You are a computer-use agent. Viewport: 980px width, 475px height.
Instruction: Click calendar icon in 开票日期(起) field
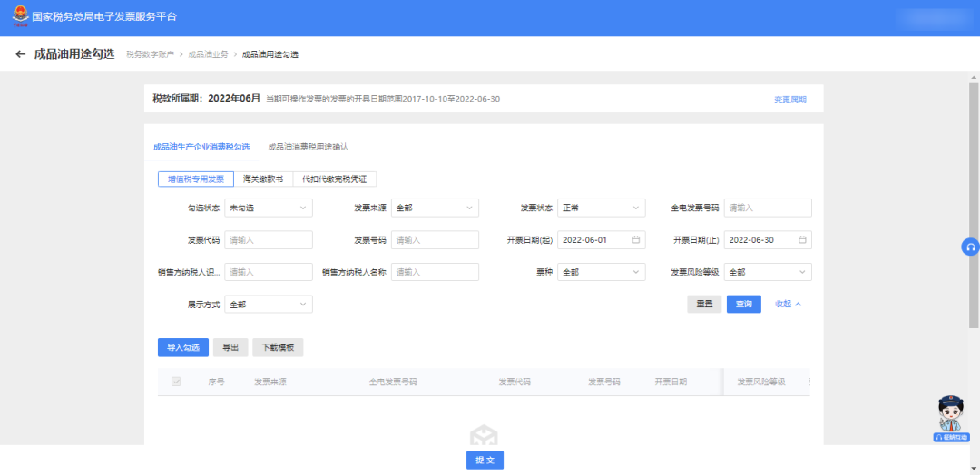636,240
